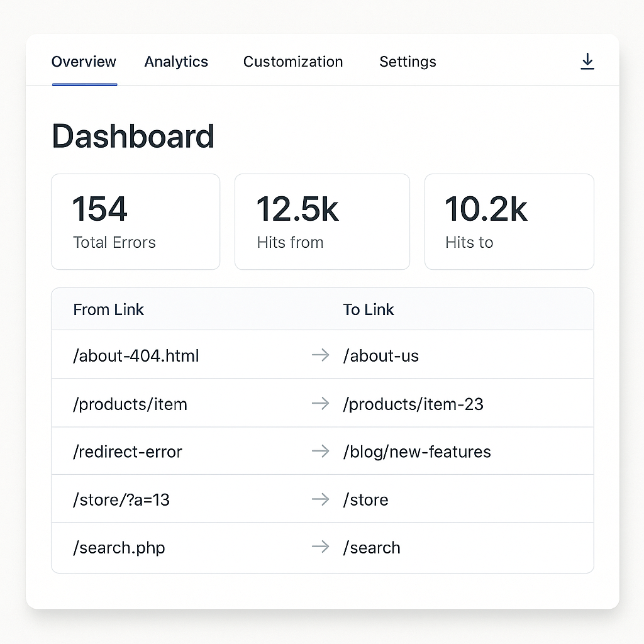Switch to the Overview tab

(84, 62)
